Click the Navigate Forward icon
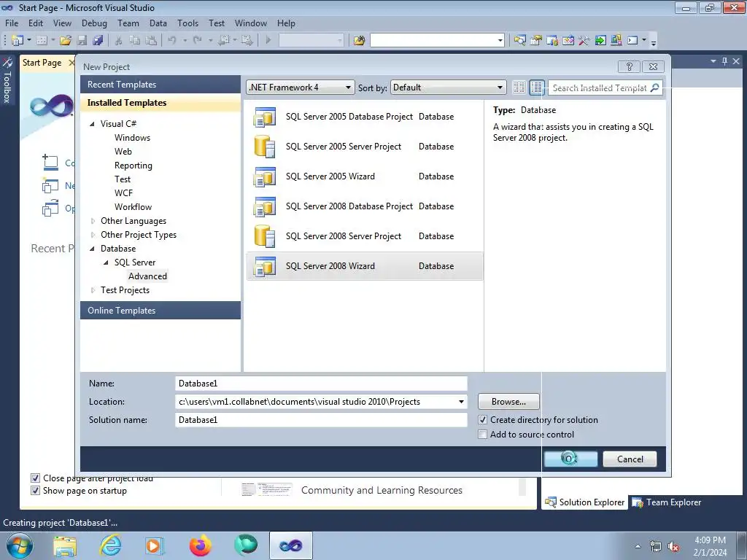This screenshot has width=747, height=560. point(247,41)
